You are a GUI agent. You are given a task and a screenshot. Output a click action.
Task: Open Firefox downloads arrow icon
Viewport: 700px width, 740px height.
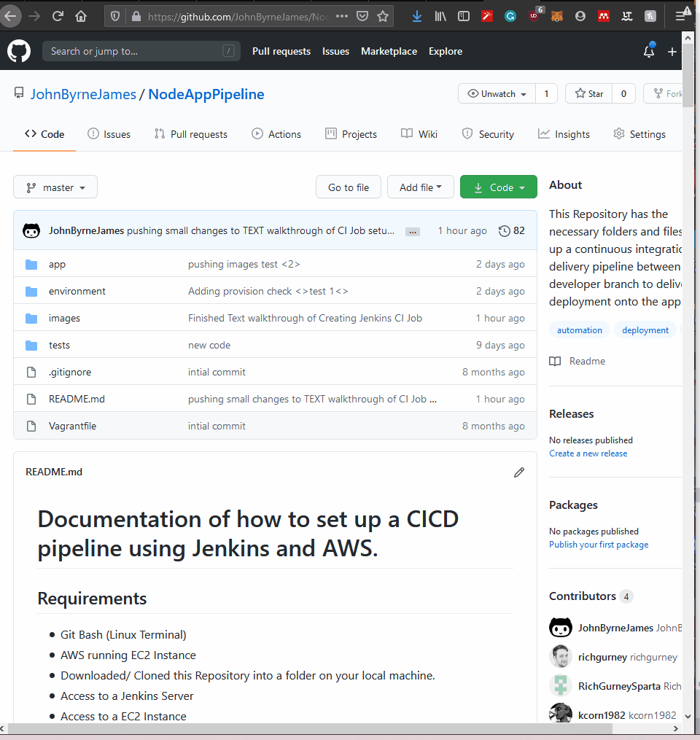pos(417,17)
